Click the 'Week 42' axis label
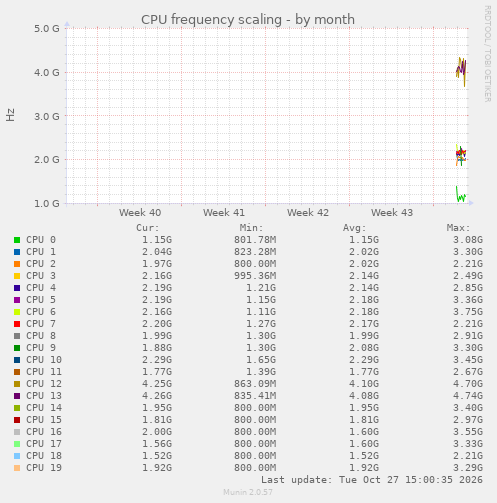Screen dimensions: 497x503 [308, 213]
